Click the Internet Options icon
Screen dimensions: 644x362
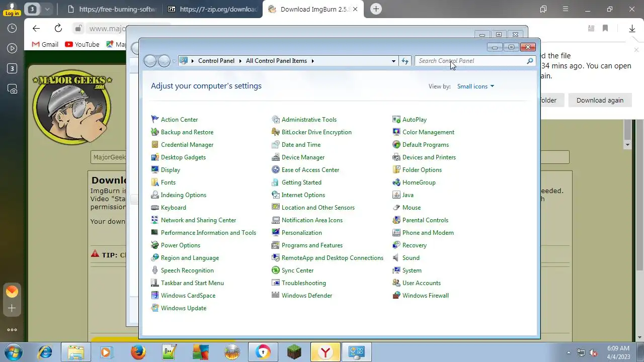(276, 195)
